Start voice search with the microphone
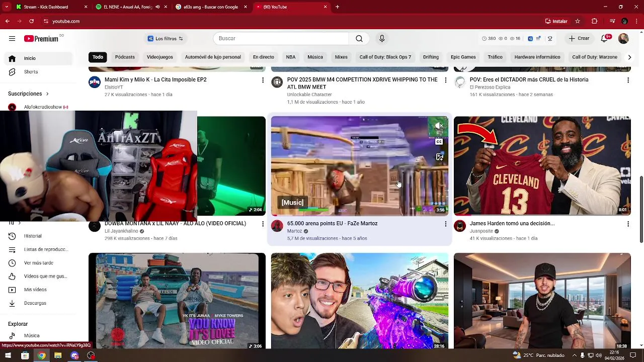 (x=382, y=39)
